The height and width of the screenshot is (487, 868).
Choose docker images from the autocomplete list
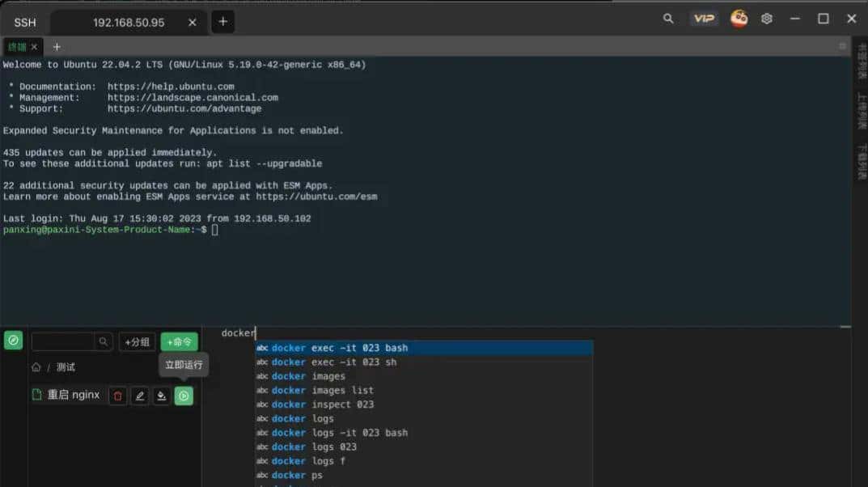pyautogui.click(x=309, y=376)
